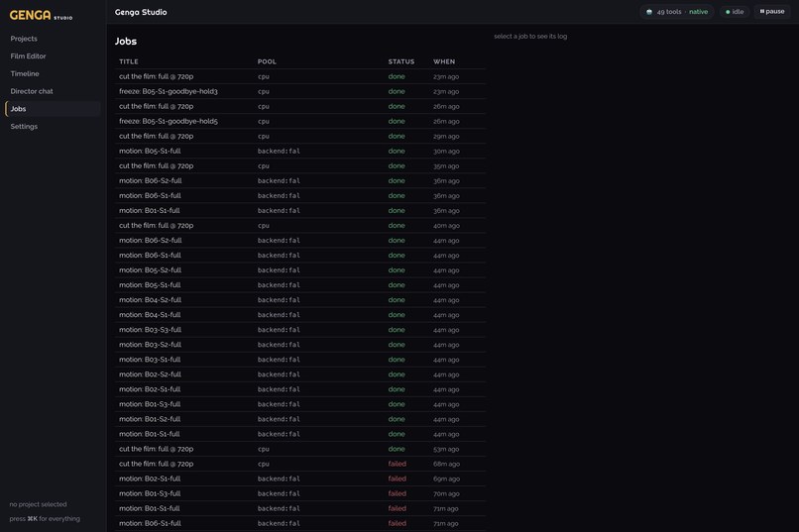The image size is (799, 532).
Task: Open the 49 tools native badge
Action: [677, 12]
